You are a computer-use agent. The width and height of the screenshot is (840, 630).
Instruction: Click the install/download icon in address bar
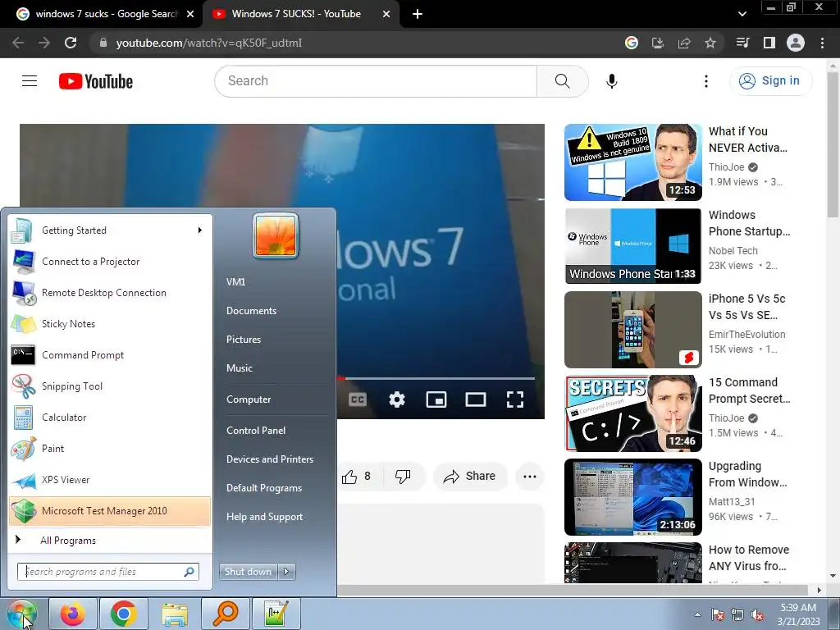(658, 43)
